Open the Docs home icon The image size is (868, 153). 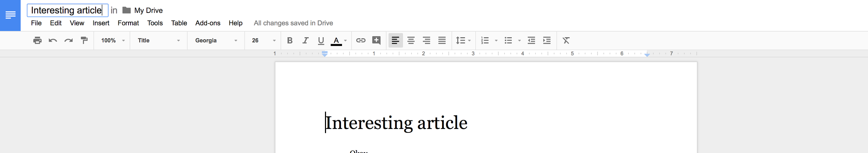[x=10, y=15]
